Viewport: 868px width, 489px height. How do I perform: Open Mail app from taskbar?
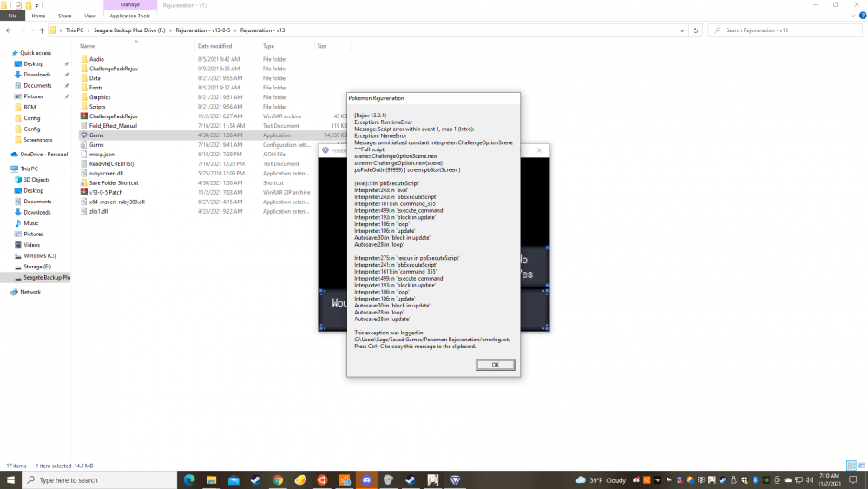233,479
